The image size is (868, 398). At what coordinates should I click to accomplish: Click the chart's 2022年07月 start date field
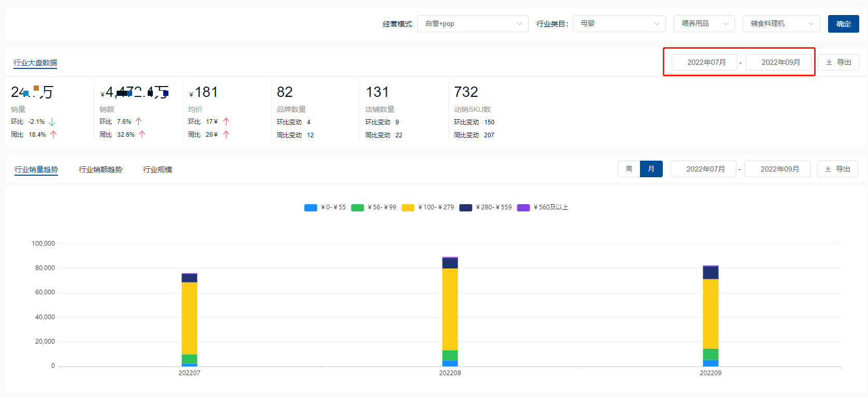[x=703, y=169]
